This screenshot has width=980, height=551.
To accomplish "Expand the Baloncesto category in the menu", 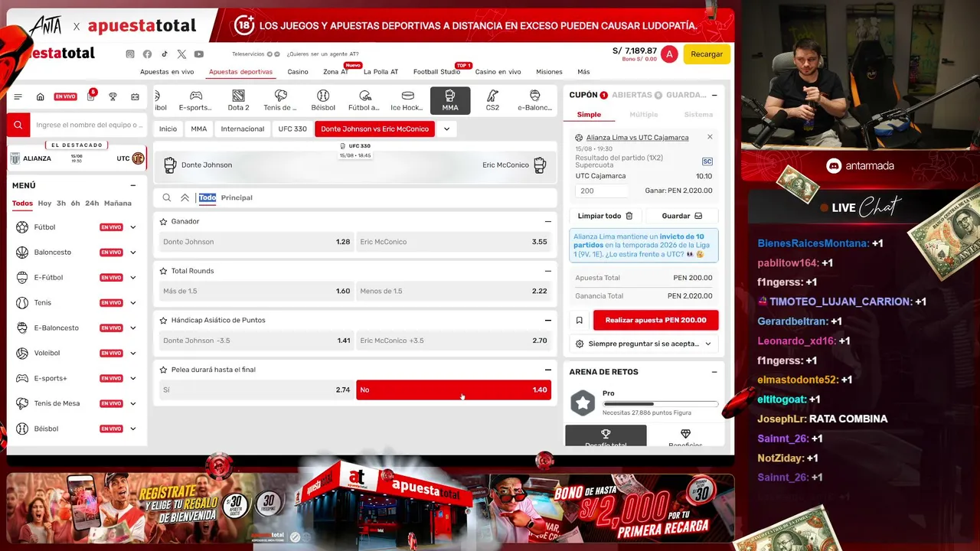I will [x=133, y=253].
